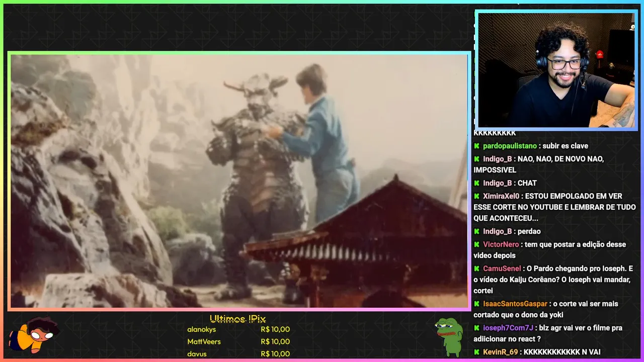Image resolution: width=644 pixels, height=362 pixels.
Task: Click the Kick badge beside IsaacSantosGaspar
Action: (x=476, y=304)
